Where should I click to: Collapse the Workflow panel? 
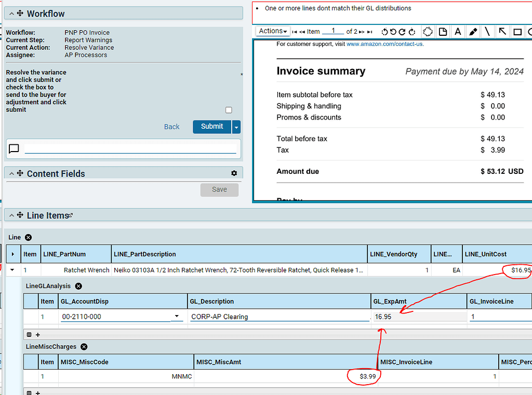11,13
